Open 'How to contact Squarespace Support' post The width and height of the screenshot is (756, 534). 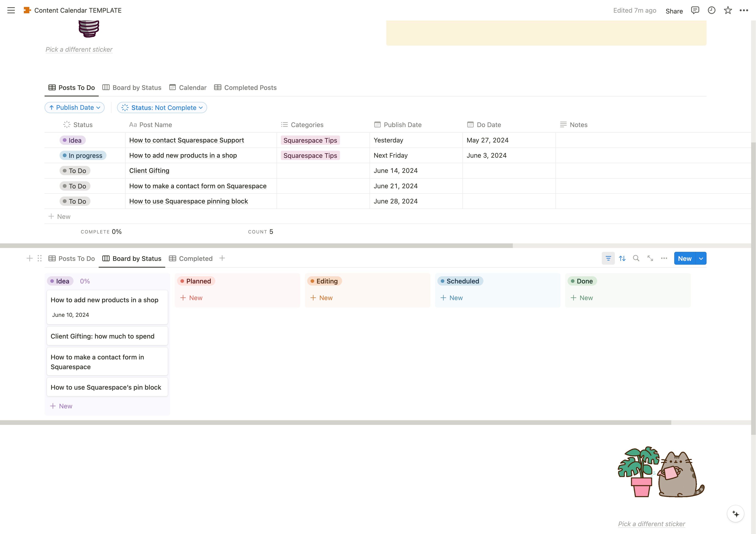pyautogui.click(x=186, y=140)
